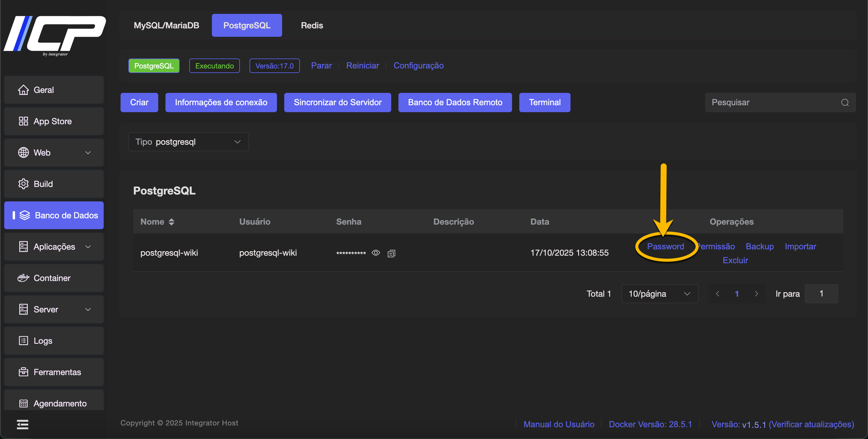868x439 pixels.
Task: Switch to the Redis tab
Action: [x=312, y=25]
